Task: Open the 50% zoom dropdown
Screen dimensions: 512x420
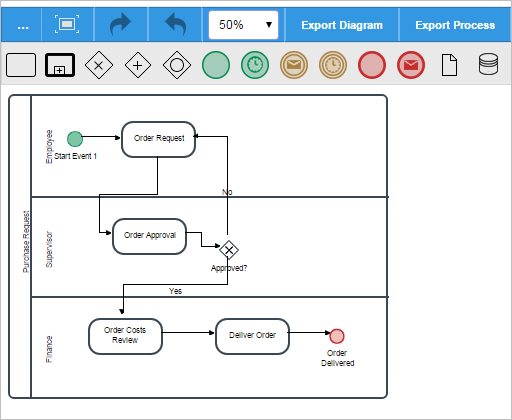Action: pos(243,25)
